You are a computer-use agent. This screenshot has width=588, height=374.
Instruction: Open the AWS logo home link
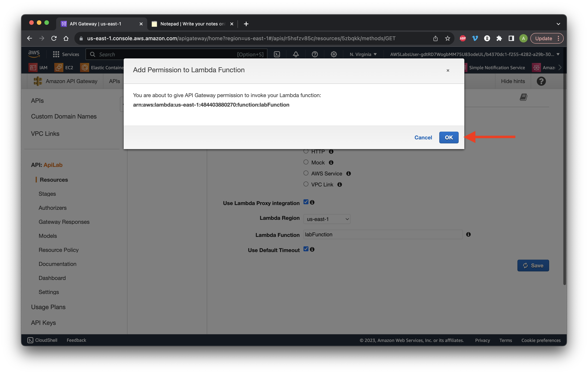click(34, 54)
